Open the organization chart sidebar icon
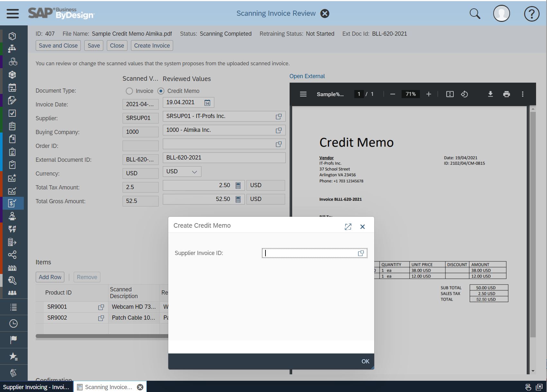 click(12, 49)
